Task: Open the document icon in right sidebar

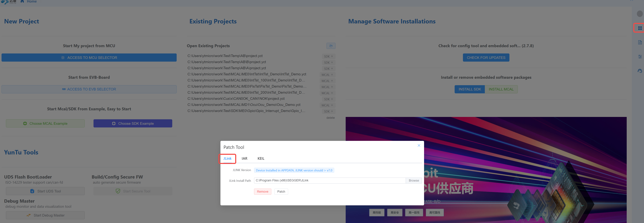Action: 640,42
